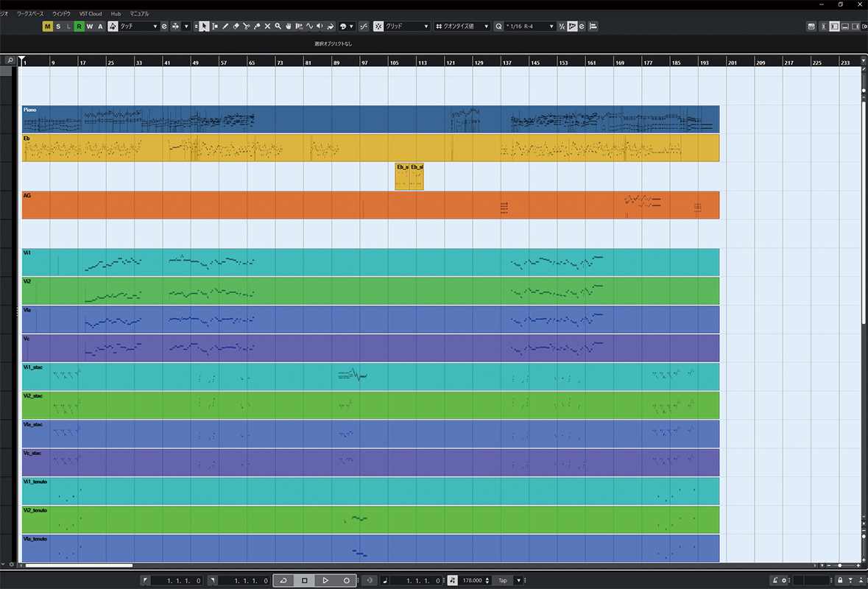Click the horizontal scrollbar thumb
The height and width of the screenshot is (589, 868).
pos(80,565)
